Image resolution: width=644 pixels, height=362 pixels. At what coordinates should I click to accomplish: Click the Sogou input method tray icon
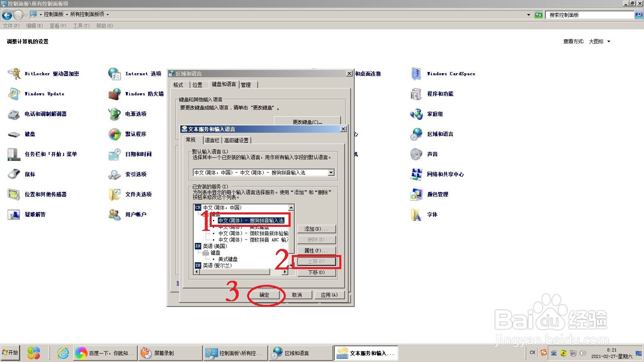click(543, 353)
